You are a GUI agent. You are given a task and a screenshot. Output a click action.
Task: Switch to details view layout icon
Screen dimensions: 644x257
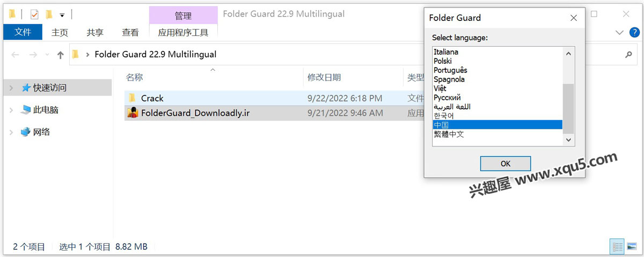pyautogui.click(x=617, y=247)
